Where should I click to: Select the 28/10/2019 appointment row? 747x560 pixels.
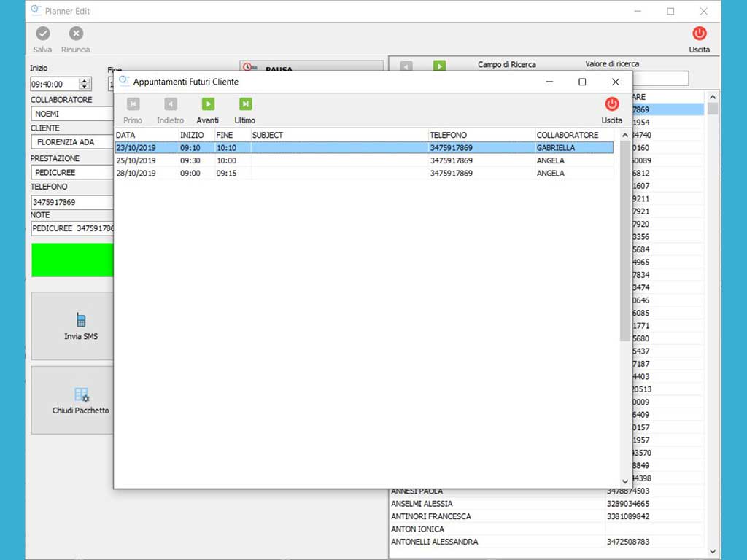click(363, 174)
